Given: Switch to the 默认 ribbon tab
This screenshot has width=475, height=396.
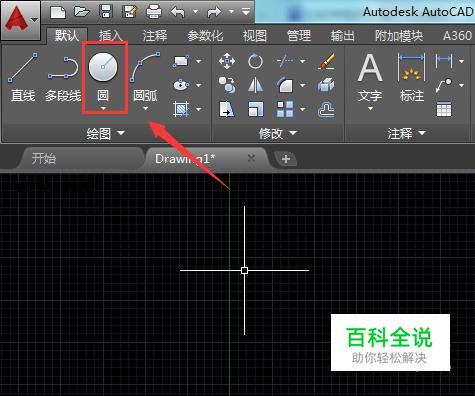Looking at the screenshot, I should (67, 35).
